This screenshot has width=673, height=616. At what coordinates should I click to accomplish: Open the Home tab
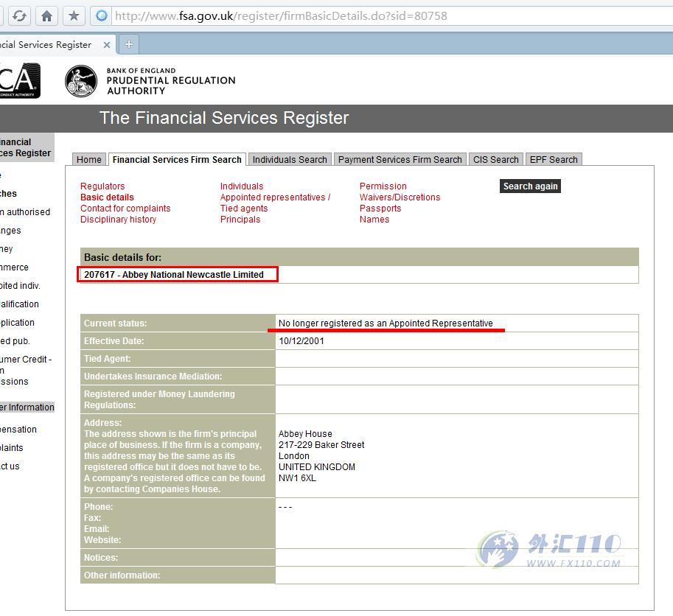point(89,160)
